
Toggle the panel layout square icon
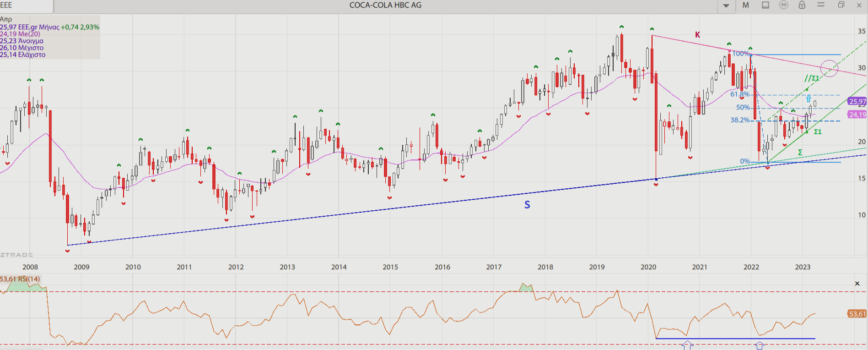click(766, 5)
